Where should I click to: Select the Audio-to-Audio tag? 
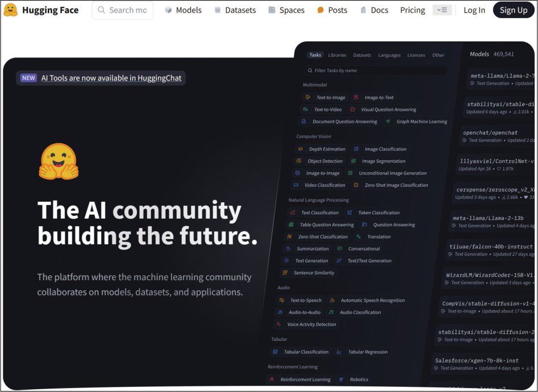pyautogui.click(x=299, y=312)
